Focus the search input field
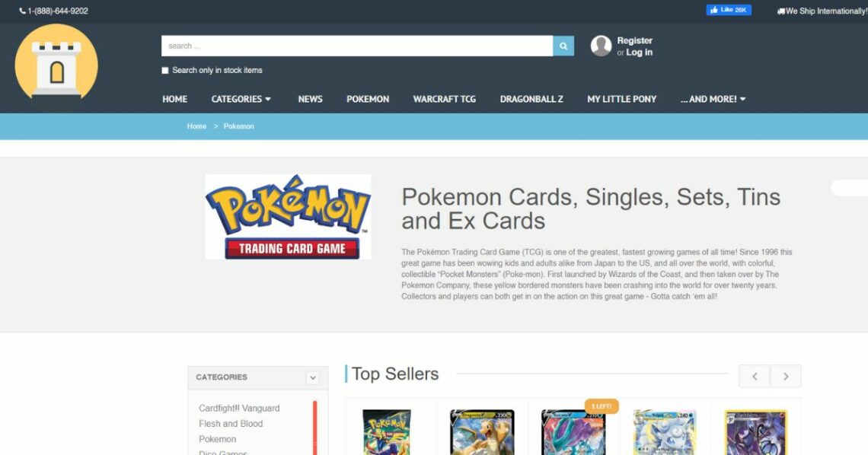 357,46
